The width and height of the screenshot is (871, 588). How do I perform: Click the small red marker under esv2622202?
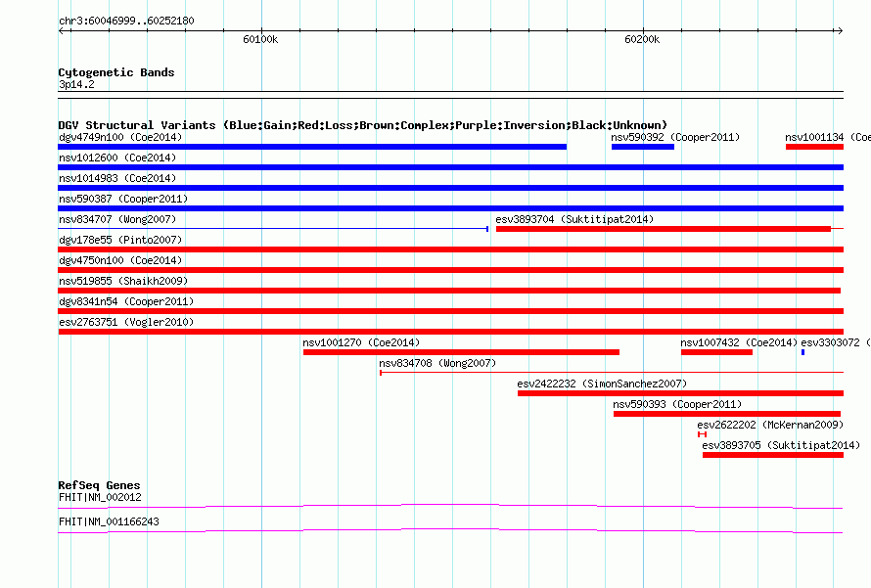pyautogui.click(x=702, y=434)
